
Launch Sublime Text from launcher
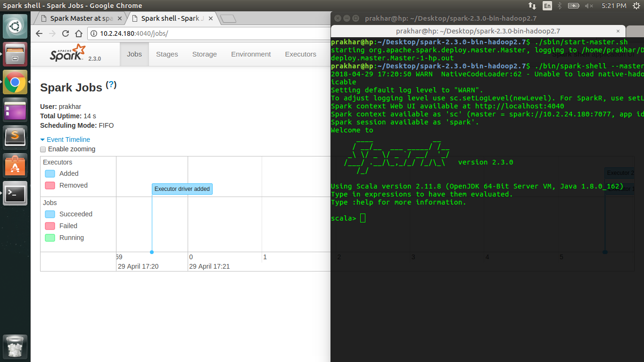15,138
